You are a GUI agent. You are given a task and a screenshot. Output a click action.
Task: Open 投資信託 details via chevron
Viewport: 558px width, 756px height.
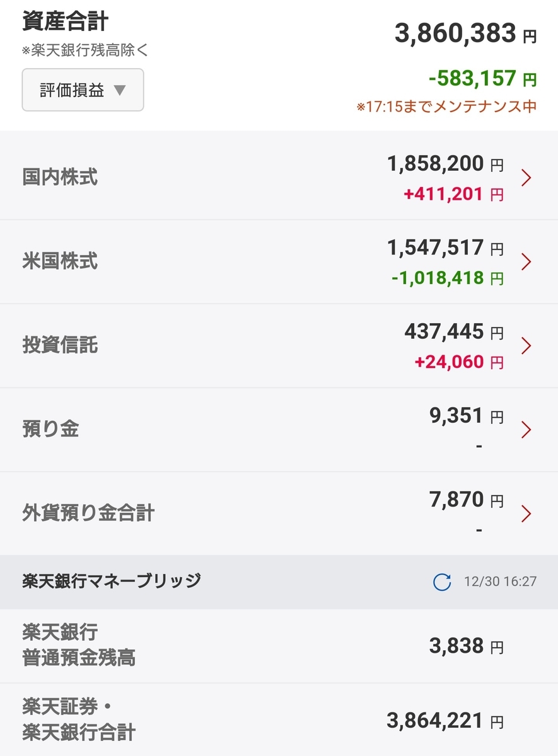(526, 346)
